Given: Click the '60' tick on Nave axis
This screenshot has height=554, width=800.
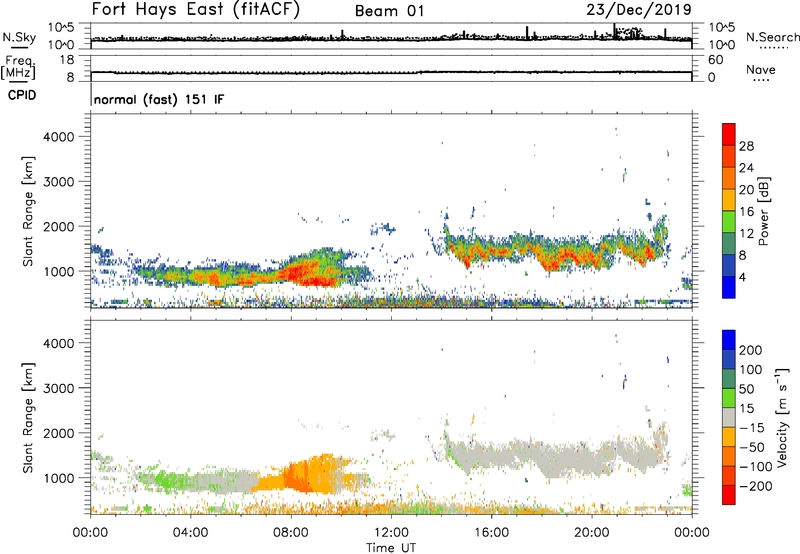Looking at the screenshot, I should [x=716, y=60].
